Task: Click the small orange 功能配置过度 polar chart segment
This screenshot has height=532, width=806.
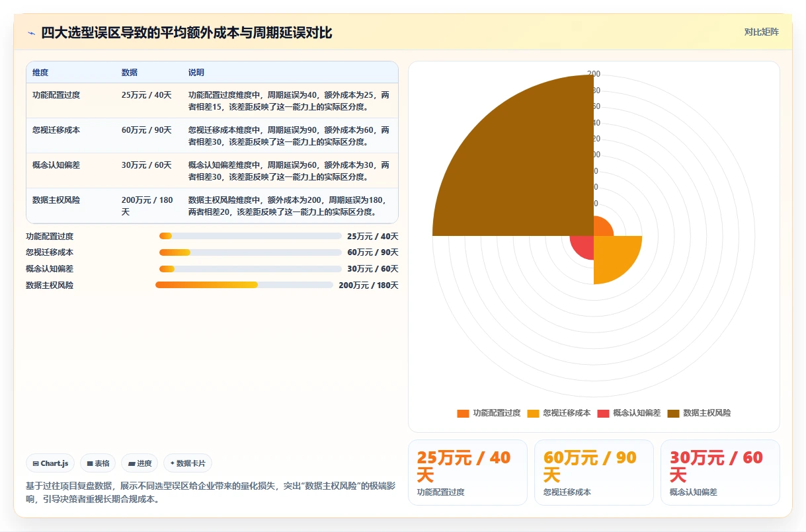Action: pos(601,228)
